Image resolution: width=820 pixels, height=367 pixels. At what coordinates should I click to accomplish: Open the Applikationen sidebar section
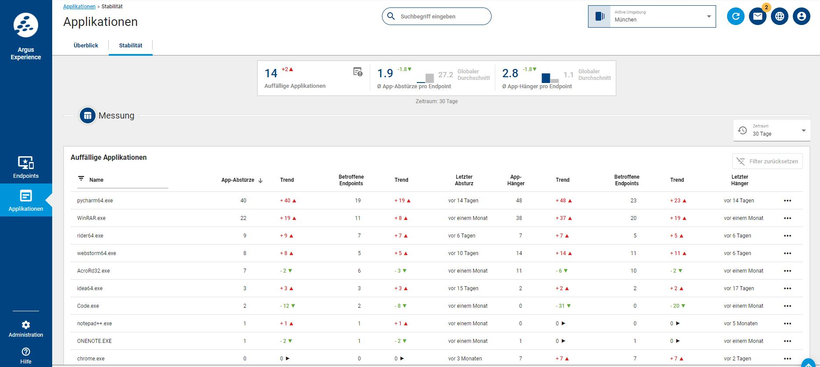pyautogui.click(x=26, y=201)
